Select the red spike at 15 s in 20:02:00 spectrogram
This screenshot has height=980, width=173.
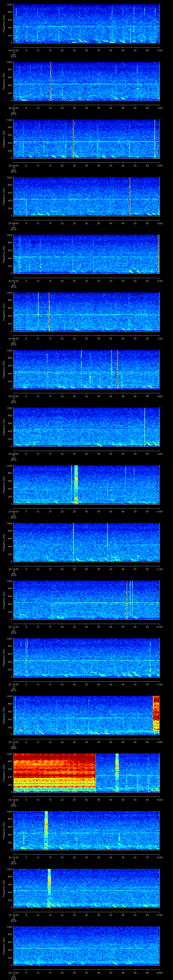(x=50, y=81)
